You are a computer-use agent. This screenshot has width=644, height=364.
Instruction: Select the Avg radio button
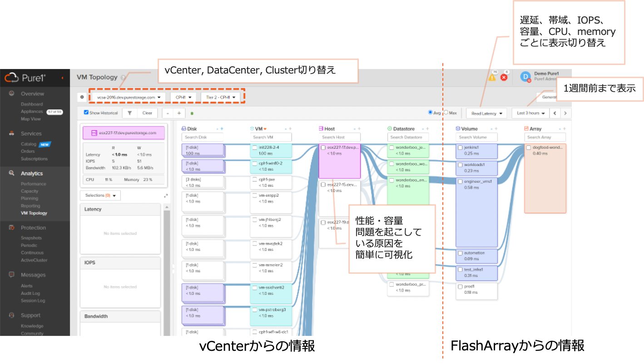click(x=431, y=113)
